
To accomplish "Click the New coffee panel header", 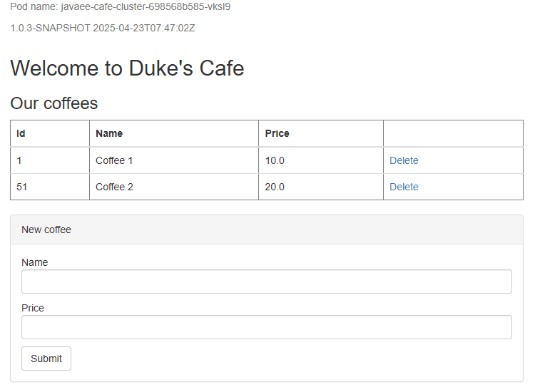I will 46,229.
